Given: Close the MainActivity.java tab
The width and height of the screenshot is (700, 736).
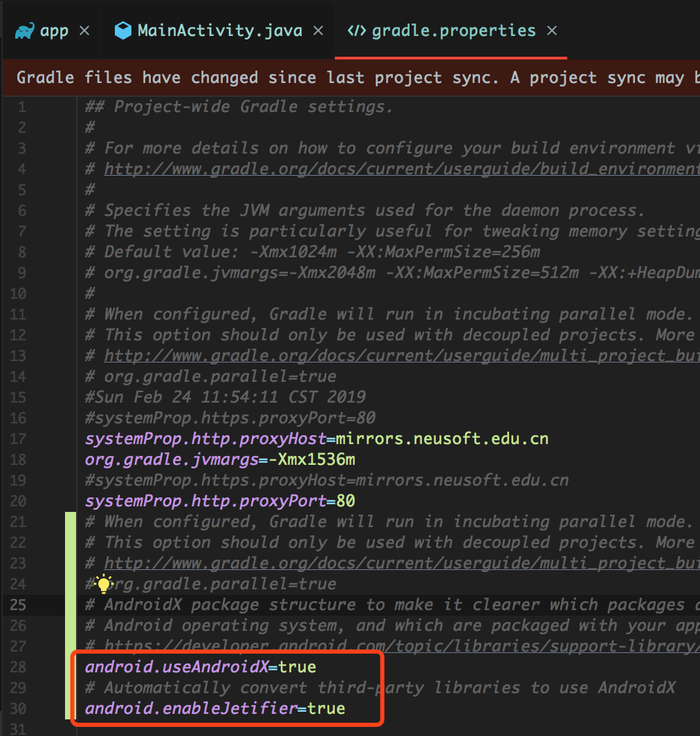Looking at the screenshot, I should (x=317, y=30).
